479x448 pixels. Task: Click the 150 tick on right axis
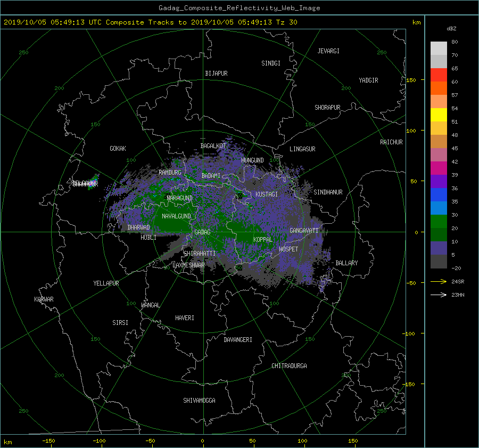[411, 80]
